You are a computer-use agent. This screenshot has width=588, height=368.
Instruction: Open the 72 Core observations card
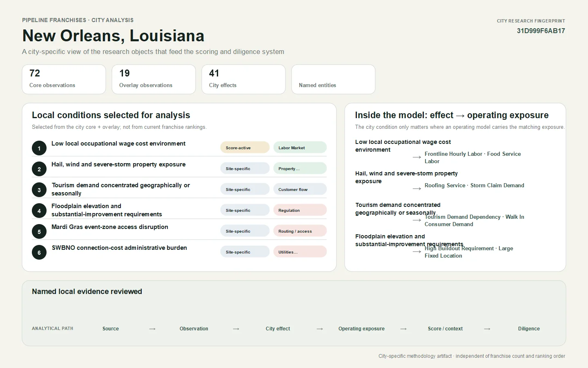pyautogui.click(x=64, y=79)
